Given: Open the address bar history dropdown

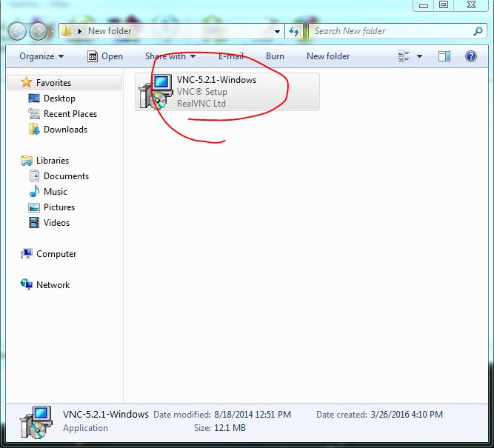Looking at the screenshot, I should 277,31.
